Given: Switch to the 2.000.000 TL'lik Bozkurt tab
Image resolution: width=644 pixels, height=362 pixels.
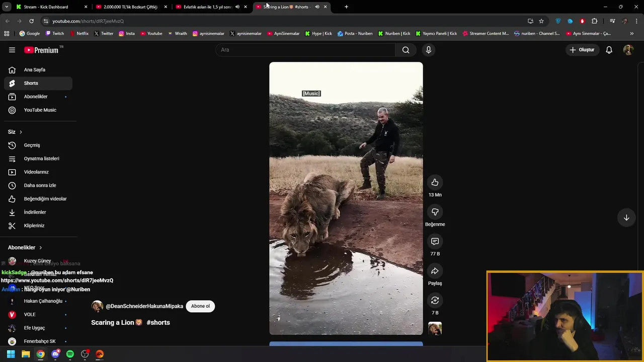Looking at the screenshot, I should point(130,7).
